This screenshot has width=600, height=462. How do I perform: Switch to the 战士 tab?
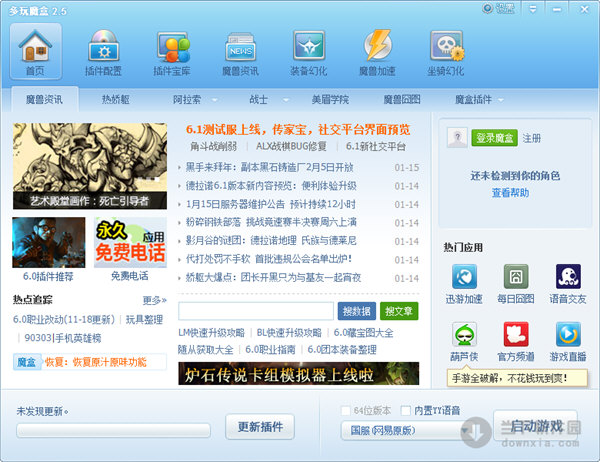pos(258,100)
